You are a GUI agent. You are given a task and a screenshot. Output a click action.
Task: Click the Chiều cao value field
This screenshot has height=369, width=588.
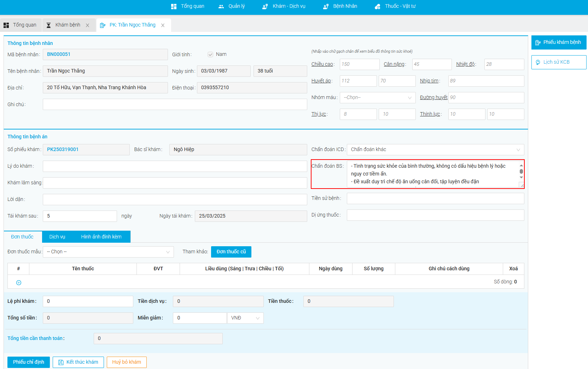[x=360, y=64]
